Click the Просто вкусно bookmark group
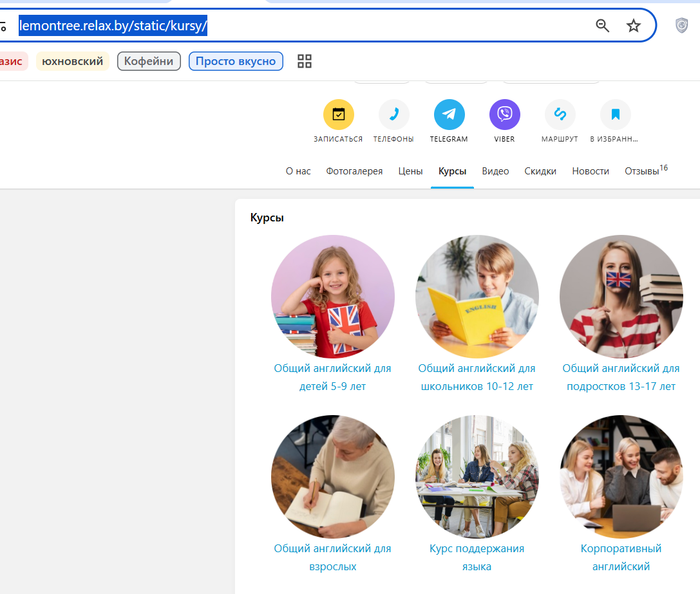 click(236, 61)
